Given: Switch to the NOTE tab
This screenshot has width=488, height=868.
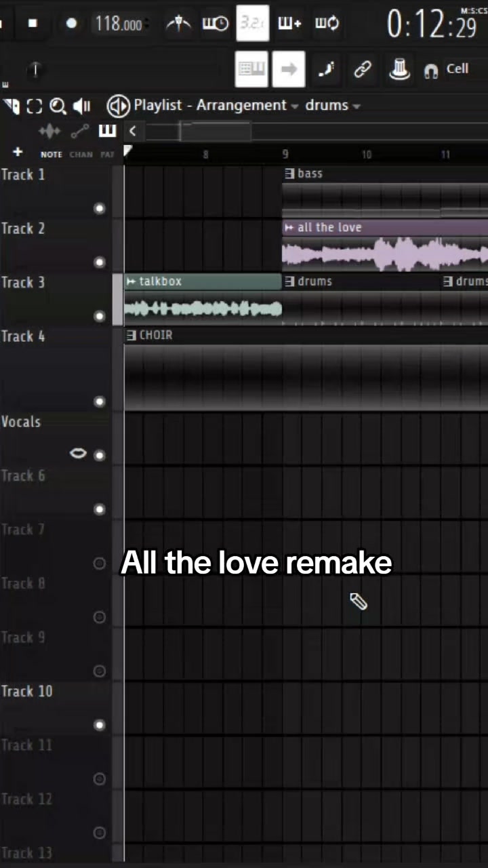Looking at the screenshot, I should pyautogui.click(x=52, y=155).
